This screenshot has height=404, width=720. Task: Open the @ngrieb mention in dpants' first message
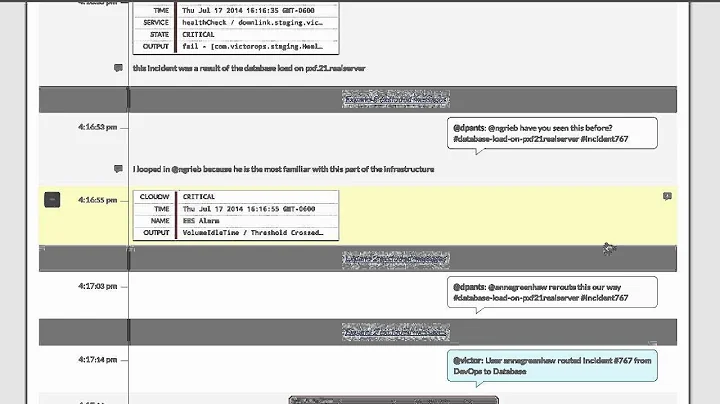(503, 128)
